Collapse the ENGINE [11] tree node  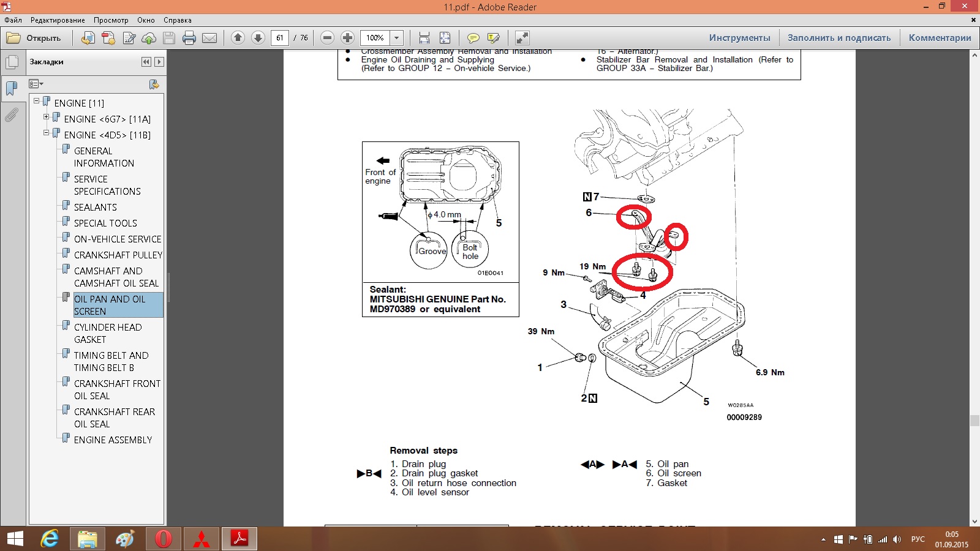click(x=36, y=100)
